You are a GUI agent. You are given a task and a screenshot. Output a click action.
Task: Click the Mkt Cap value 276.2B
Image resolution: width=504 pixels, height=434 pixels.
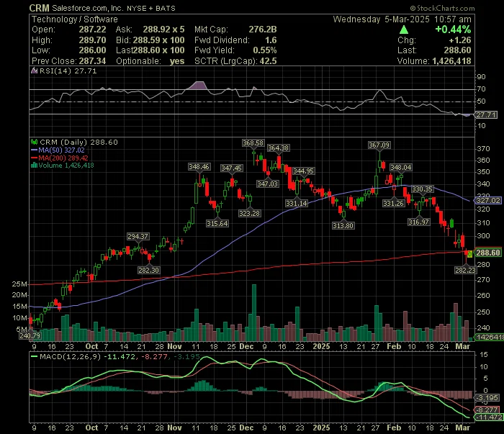pos(263,30)
